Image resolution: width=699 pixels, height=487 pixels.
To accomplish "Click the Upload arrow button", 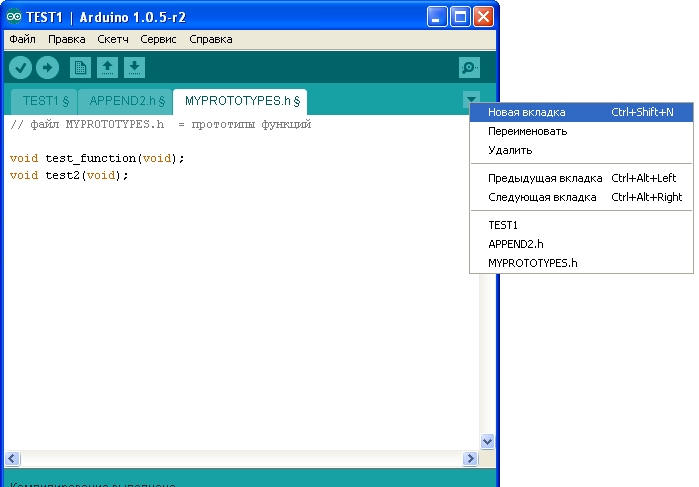I will (x=47, y=68).
